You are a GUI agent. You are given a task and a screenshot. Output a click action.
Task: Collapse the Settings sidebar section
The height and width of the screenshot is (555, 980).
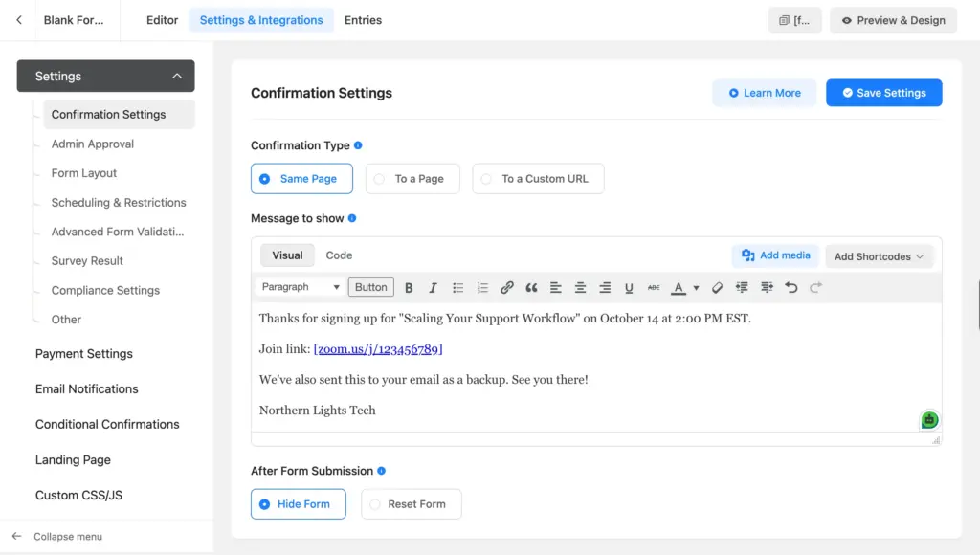click(105, 76)
